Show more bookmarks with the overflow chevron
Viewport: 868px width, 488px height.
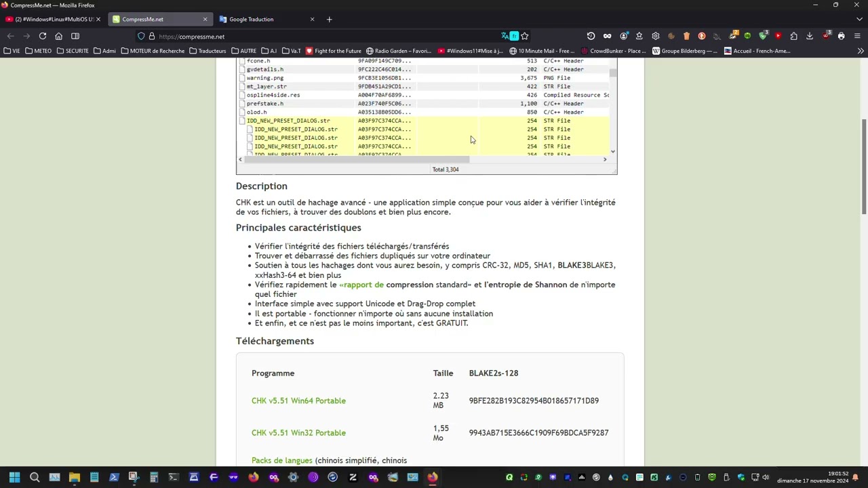(x=861, y=51)
